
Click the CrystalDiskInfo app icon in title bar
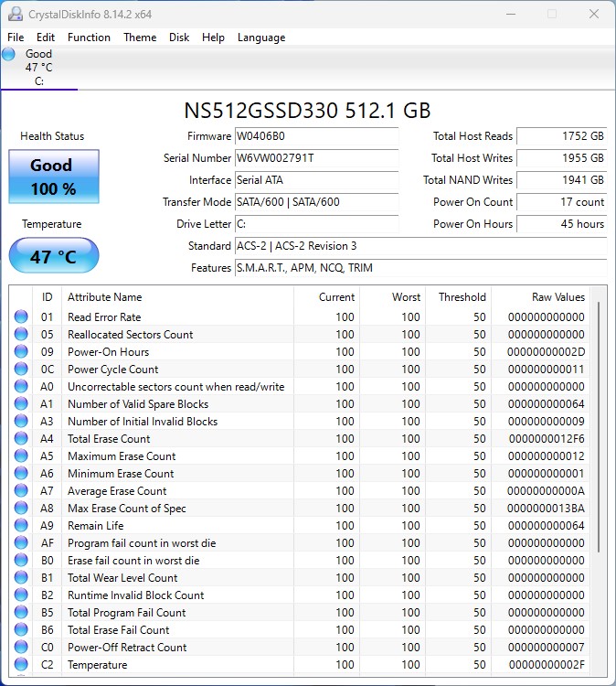pos(16,14)
